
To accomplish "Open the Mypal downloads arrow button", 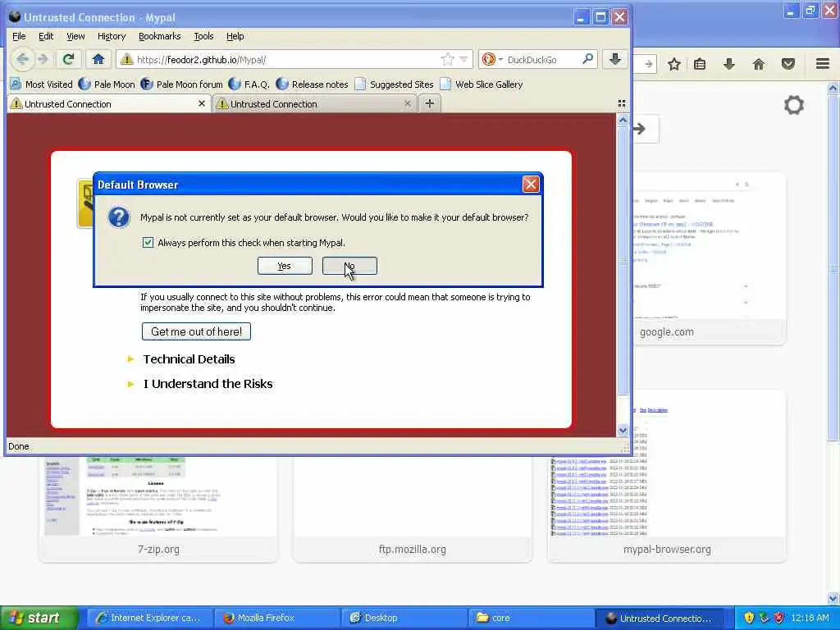I will (x=615, y=59).
